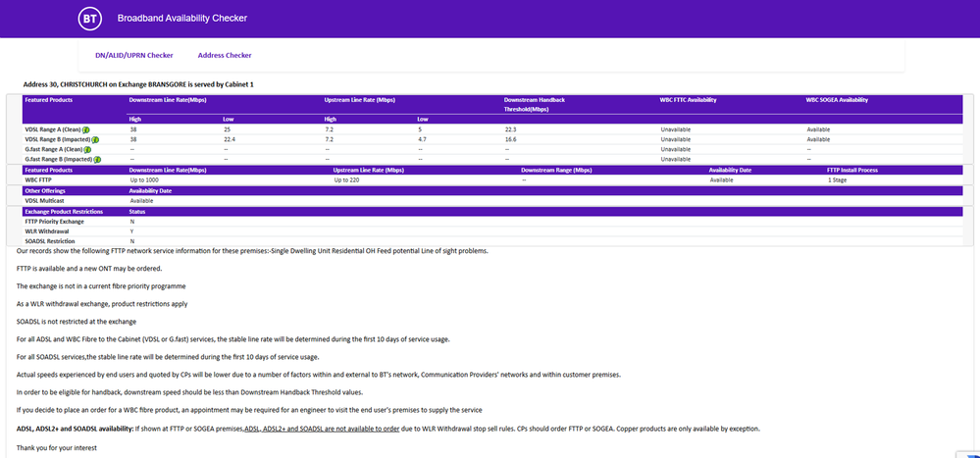This screenshot has height=458, width=980.
Task: Open the DN/ALID/UPRN Checker tab
Action: pos(133,56)
